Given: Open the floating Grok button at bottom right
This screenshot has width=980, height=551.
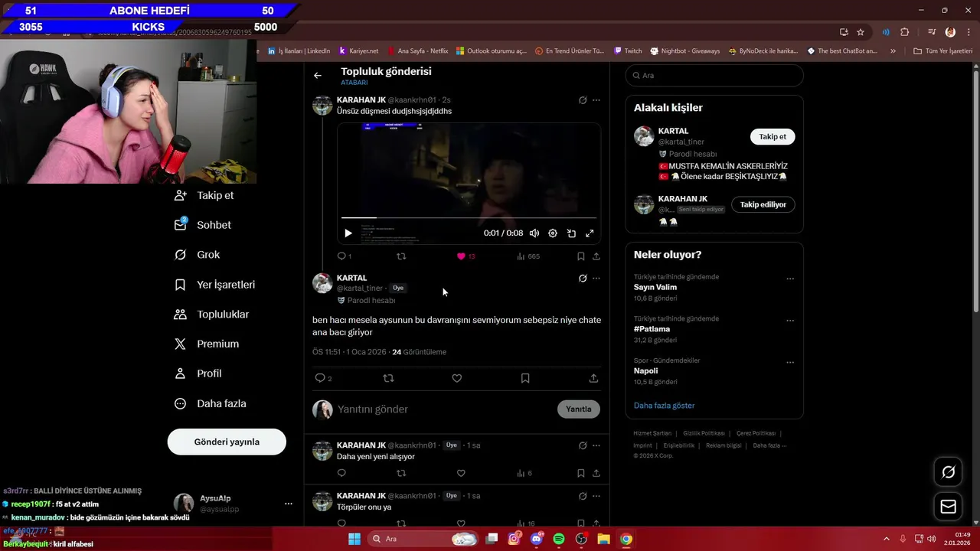Looking at the screenshot, I should (x=948, y=472).
